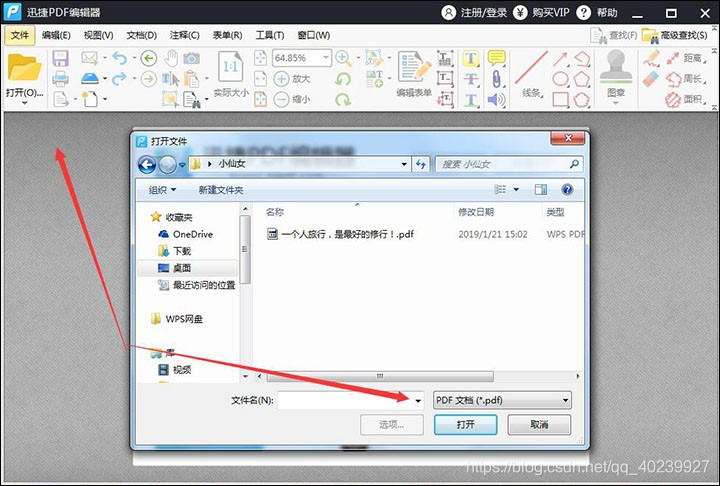
Task: Click the clipboard paste icon
Action: click(x=191, y=79)
